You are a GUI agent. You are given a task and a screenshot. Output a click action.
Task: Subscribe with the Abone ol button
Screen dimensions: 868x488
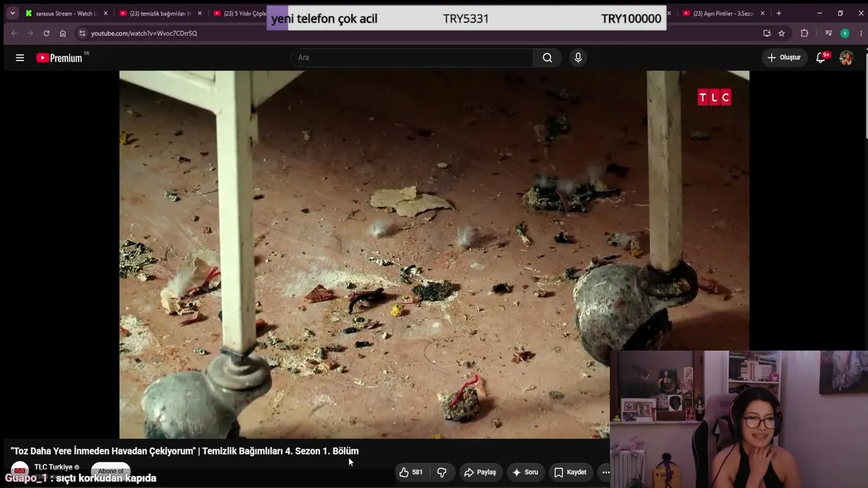pos(111,471)
